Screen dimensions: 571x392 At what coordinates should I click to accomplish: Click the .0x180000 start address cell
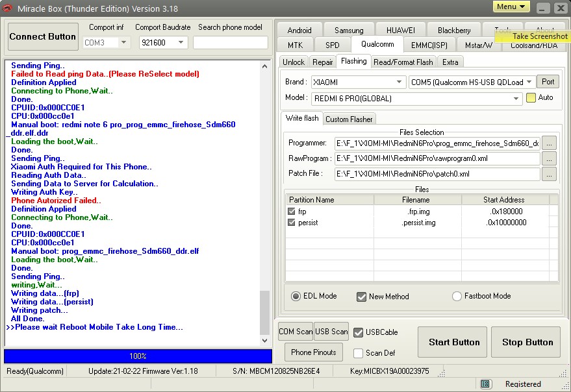coord(506,212)
